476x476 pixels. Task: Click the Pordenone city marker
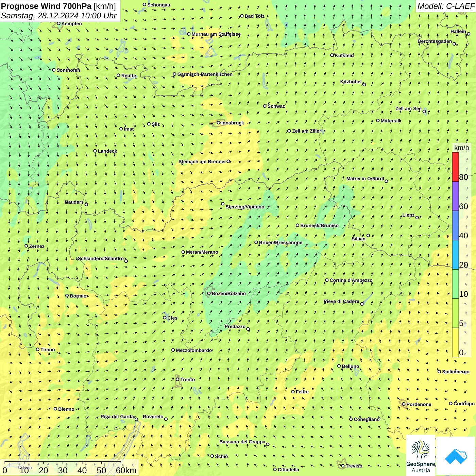click(404, 404)
